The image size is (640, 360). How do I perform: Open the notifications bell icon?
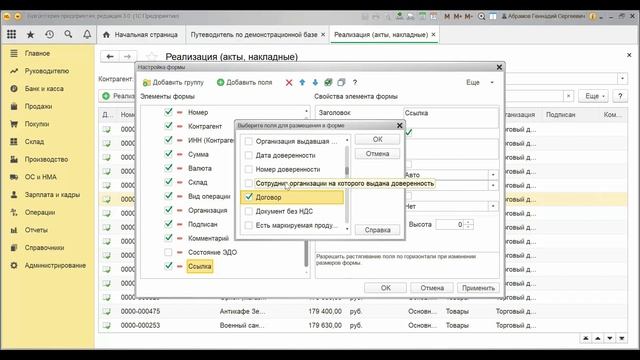(87, 35)
